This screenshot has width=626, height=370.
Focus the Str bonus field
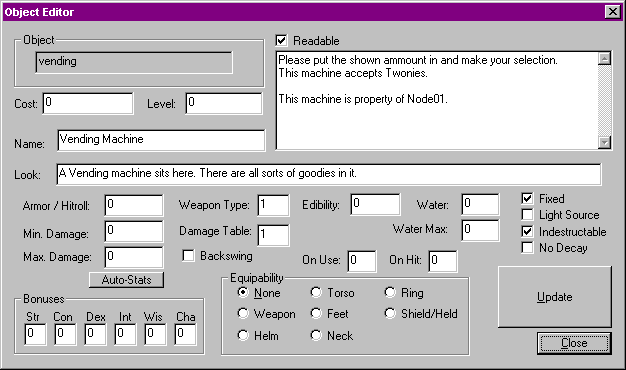[35, 334]
